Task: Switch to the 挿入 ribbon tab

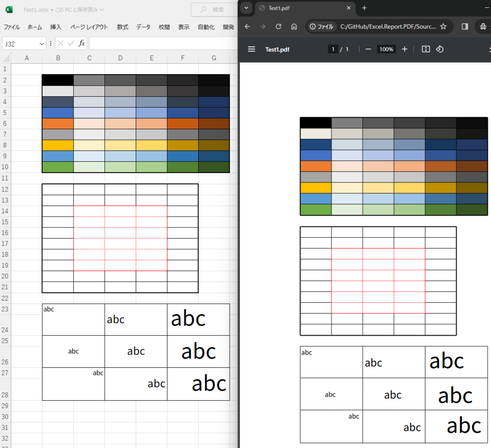Action: (x=56, y=27)
